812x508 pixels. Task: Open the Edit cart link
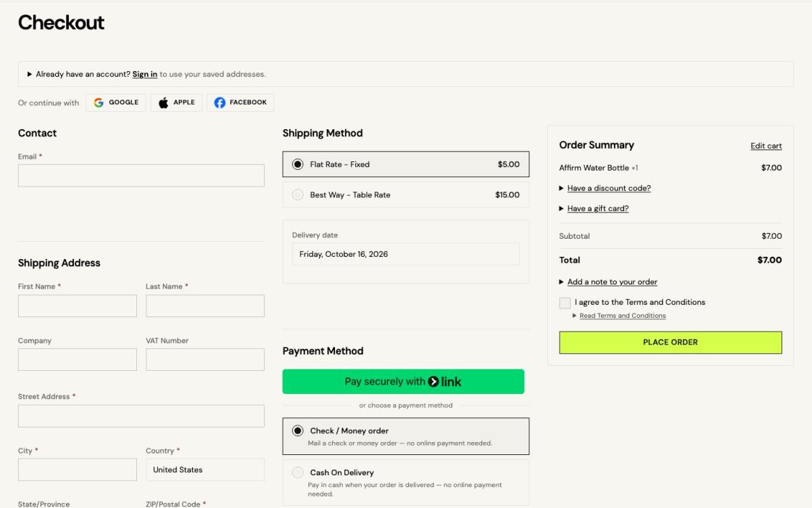pos(766,146)
